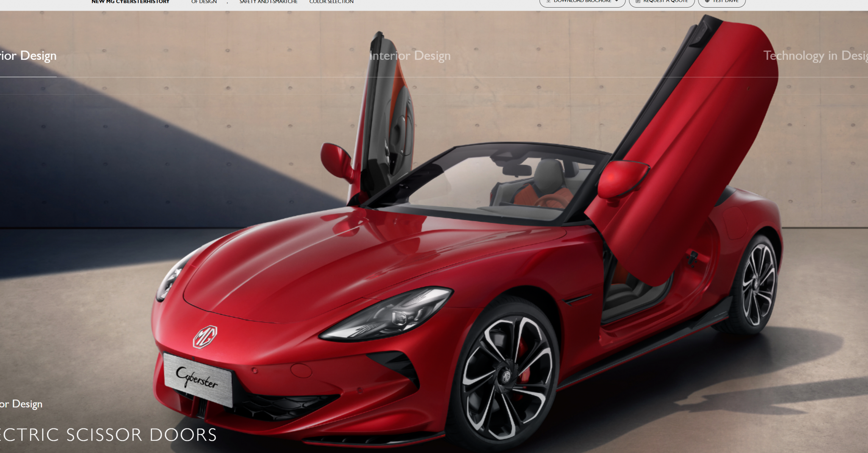This screenshot has height=453, width=868.
Task: Expand the Download Brochure dropdown chevron
Action: pos(617,1)
